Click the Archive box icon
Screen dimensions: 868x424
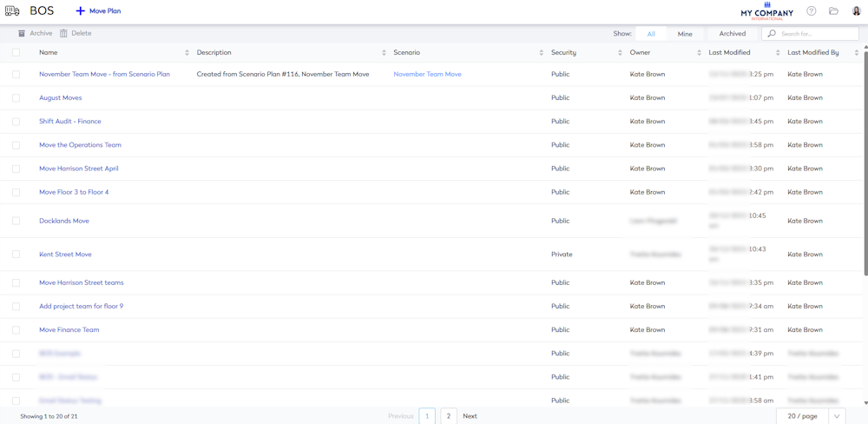(x=22, y=33)
